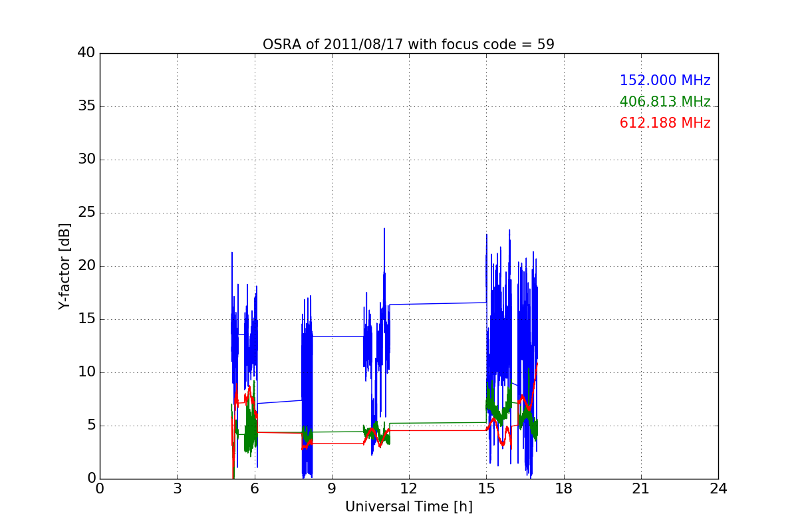This screenshot has width=798, height=532.
Task: Click the y-axis tick label 15
Action: pyautogui.click(x=86, y=319)
